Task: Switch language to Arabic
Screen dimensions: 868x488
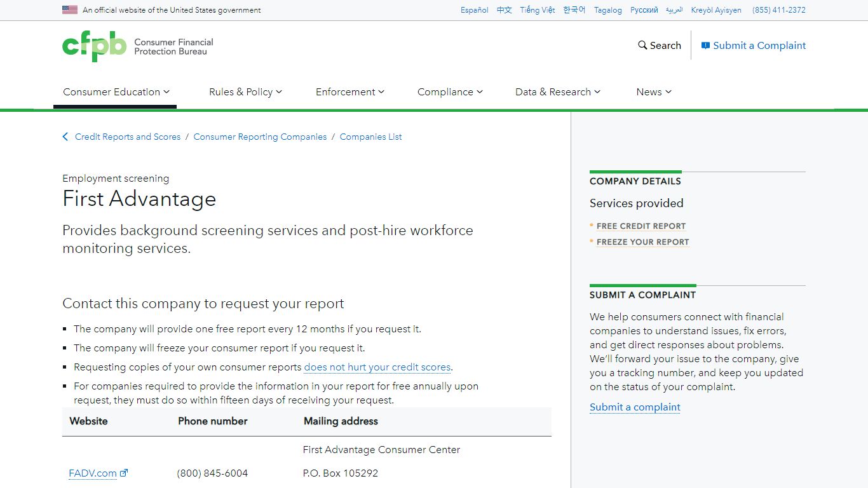Action: tap(674, 10)
